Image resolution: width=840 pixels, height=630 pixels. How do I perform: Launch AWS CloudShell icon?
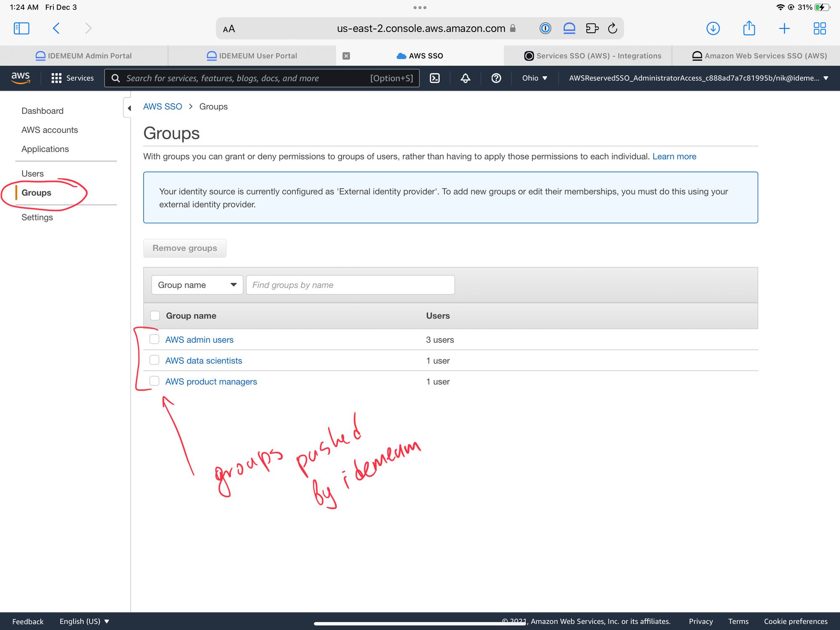pos(435,78)
